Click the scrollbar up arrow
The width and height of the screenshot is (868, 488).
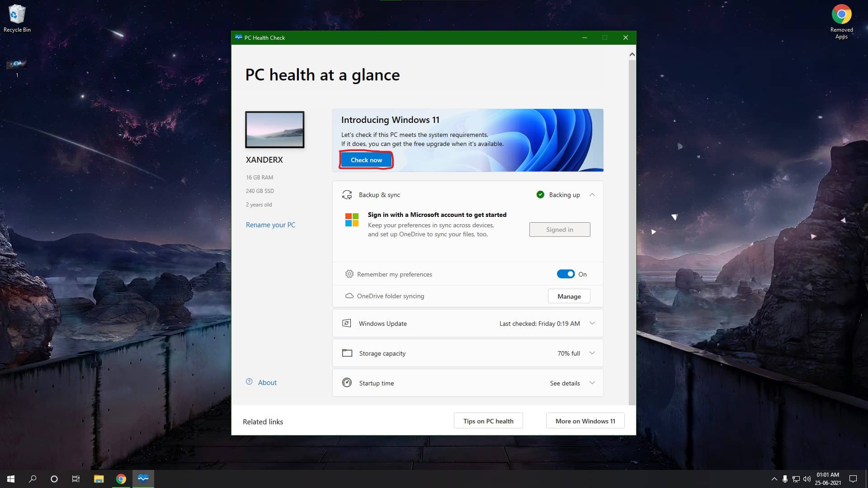pos(632,55)
